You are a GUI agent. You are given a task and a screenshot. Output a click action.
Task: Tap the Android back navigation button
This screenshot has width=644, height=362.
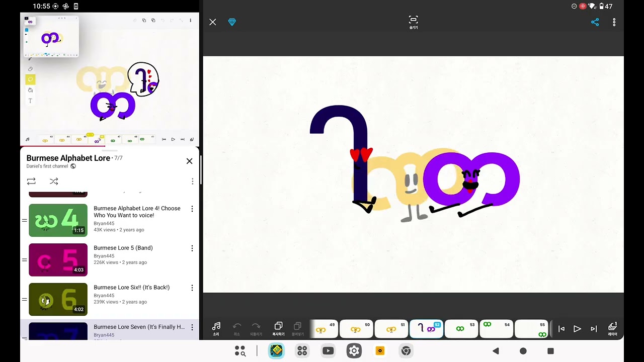[x=496, y=351]
